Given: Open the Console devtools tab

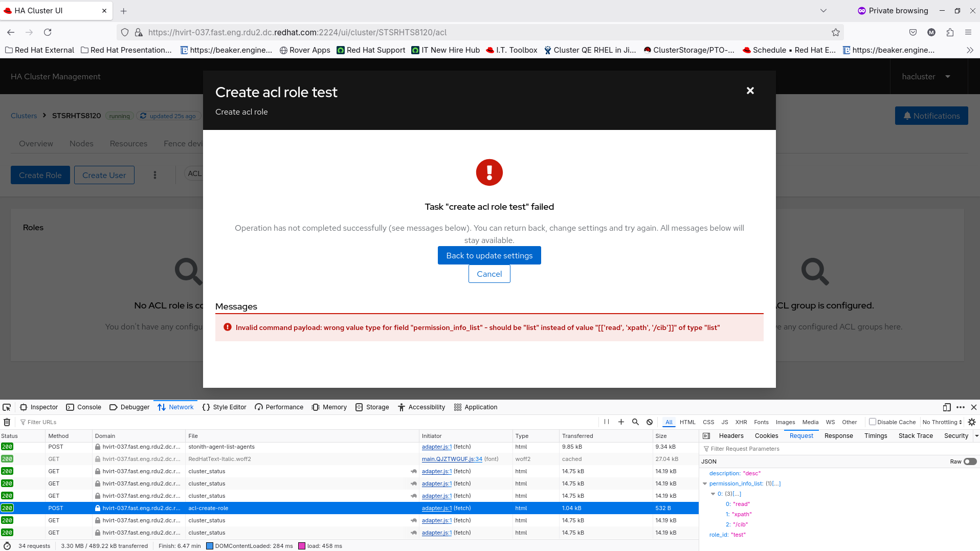Looking at the screenshot, I should [84, 407].
